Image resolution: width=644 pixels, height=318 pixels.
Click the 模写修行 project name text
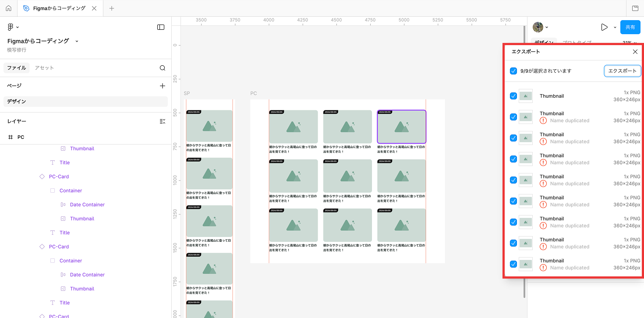click(x=17, y=50)
